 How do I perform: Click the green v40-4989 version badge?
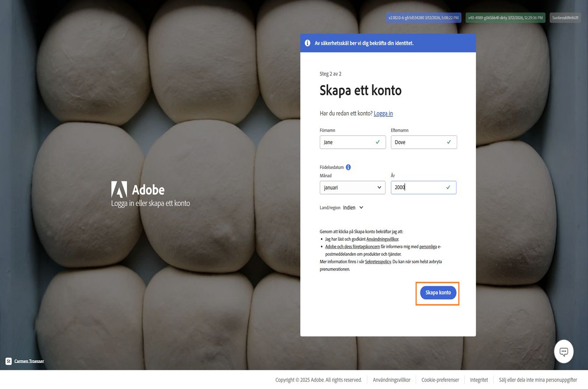tap(506, 17)
